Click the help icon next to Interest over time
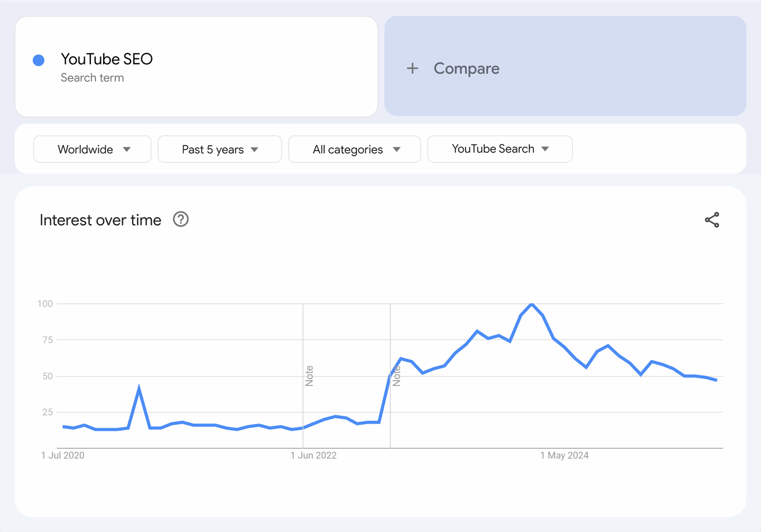 pyautogui.click(x=181, y=219)
